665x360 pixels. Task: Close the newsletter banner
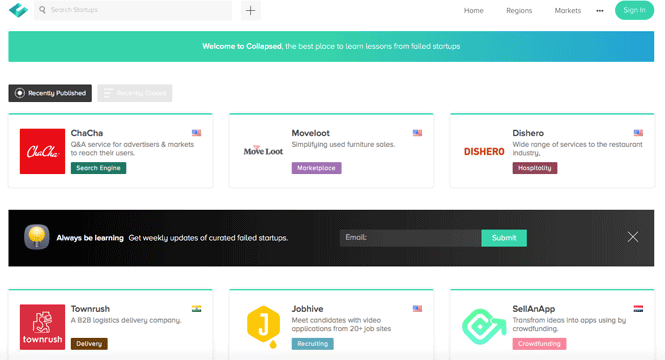coord(633,237)
